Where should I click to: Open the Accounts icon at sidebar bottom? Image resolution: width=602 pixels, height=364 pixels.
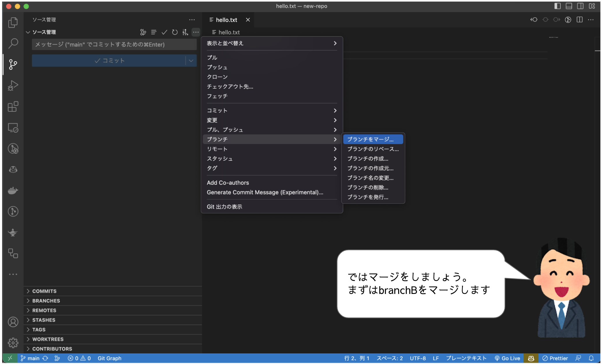pyautogui.click(x=13, y=322)
